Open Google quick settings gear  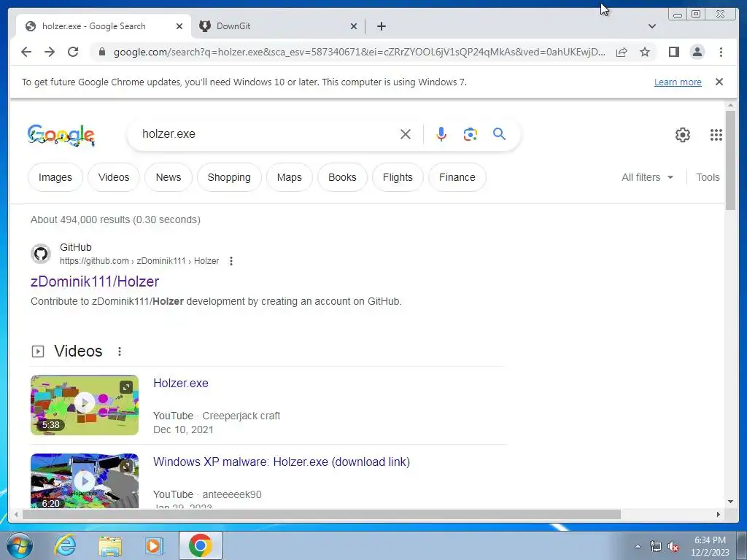(x=683, y=135)
